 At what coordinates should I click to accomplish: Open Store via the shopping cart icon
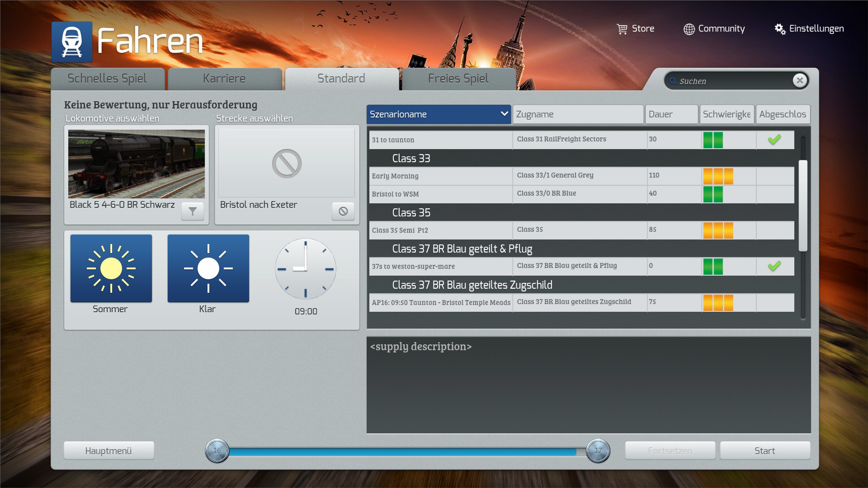(x=622, y=29)
